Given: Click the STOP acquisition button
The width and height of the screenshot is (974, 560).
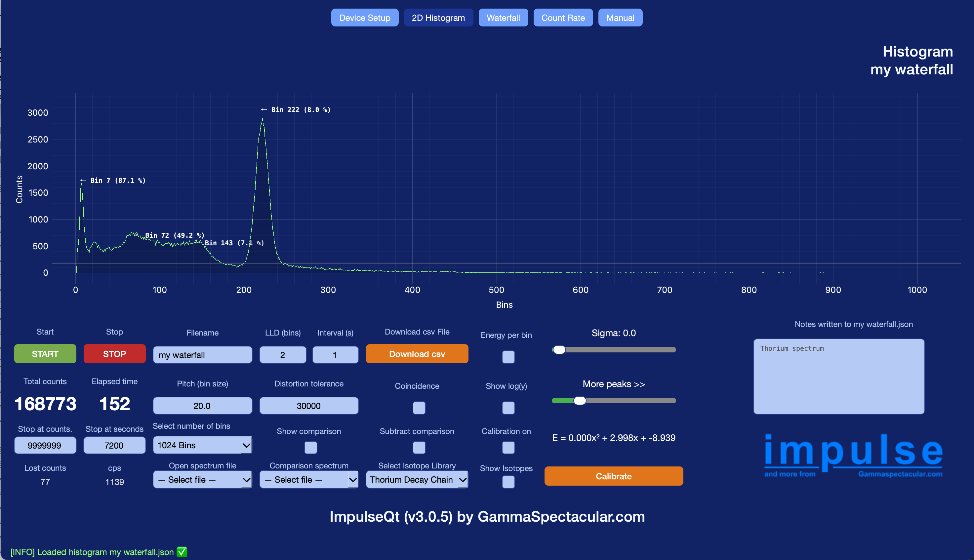Looking at the screenshot, I should pyautogui.click(x=114, y=353).
